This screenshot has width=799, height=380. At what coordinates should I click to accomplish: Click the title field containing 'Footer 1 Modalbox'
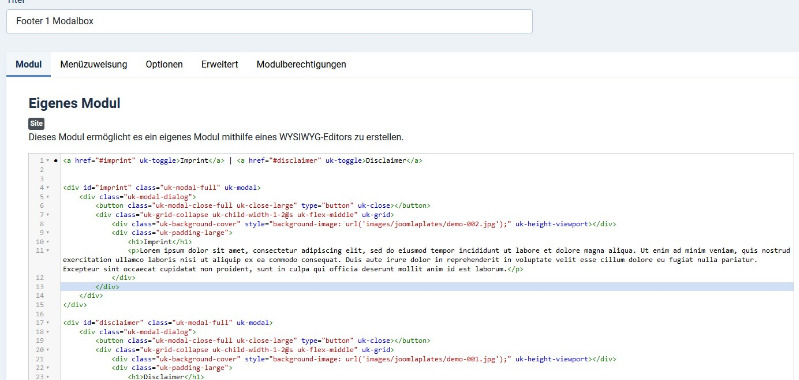(269, 21)
